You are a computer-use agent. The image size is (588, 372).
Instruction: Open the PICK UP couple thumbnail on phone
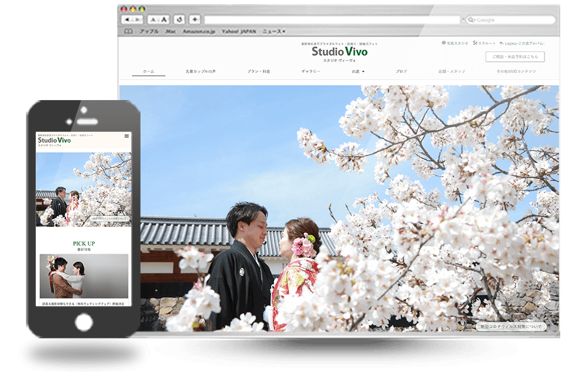coord(84,277)
